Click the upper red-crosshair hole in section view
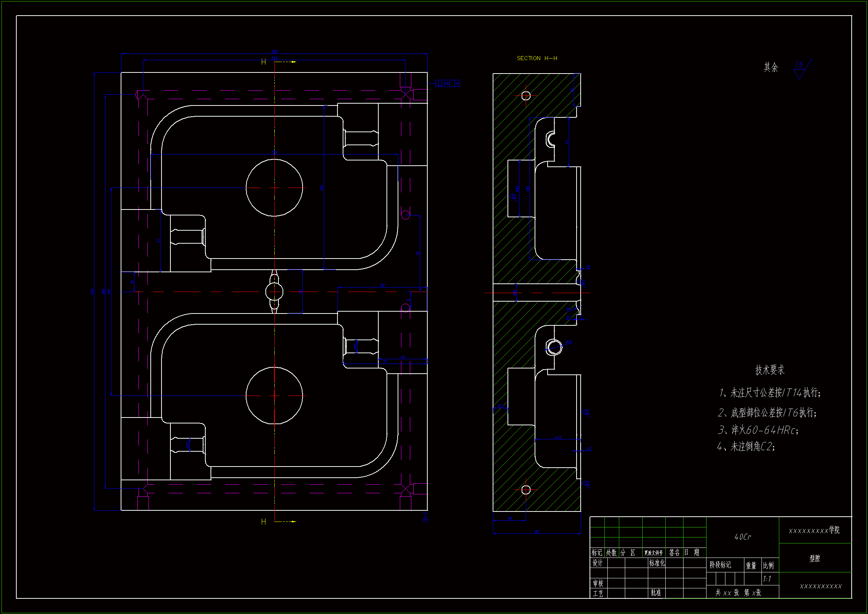 point(526,96)
